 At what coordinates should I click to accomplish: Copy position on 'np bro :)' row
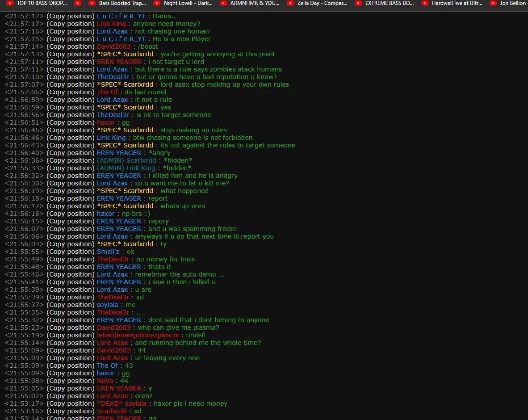71,214
